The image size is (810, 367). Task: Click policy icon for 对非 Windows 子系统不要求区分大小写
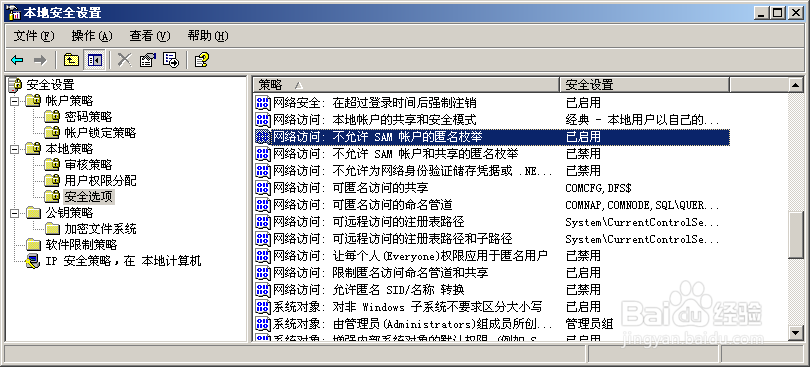coord(263,307)
